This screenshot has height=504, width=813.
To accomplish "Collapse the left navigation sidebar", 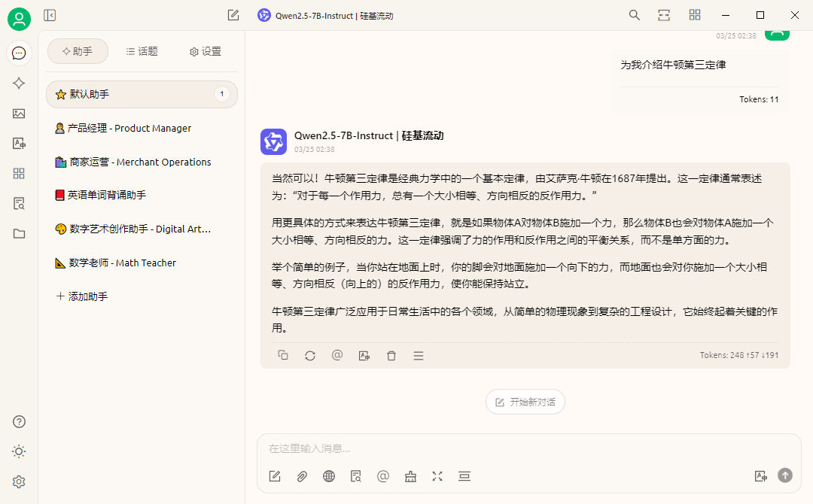I will [x=50, y=14].
